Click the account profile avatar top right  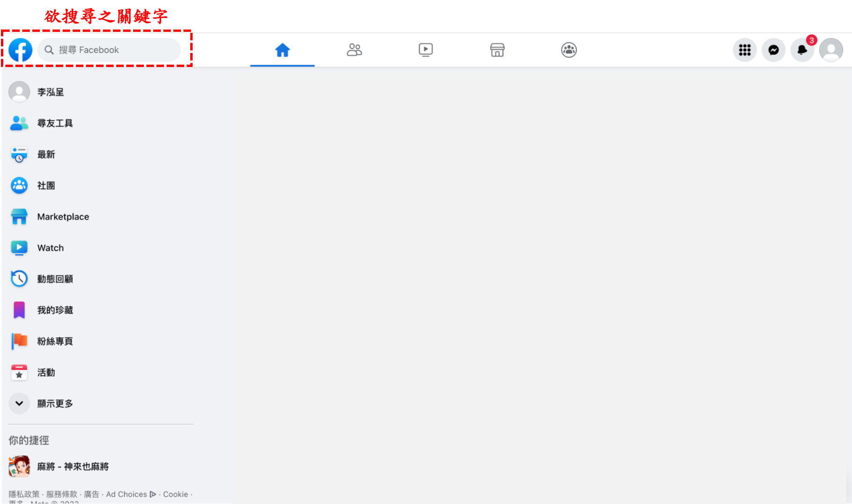point(831,50)
